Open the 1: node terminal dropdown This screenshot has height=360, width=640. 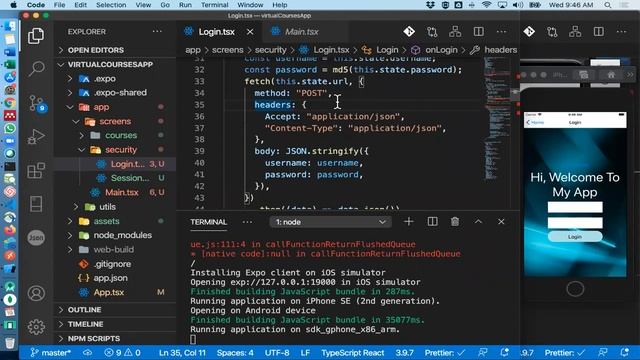pos(330,222)
